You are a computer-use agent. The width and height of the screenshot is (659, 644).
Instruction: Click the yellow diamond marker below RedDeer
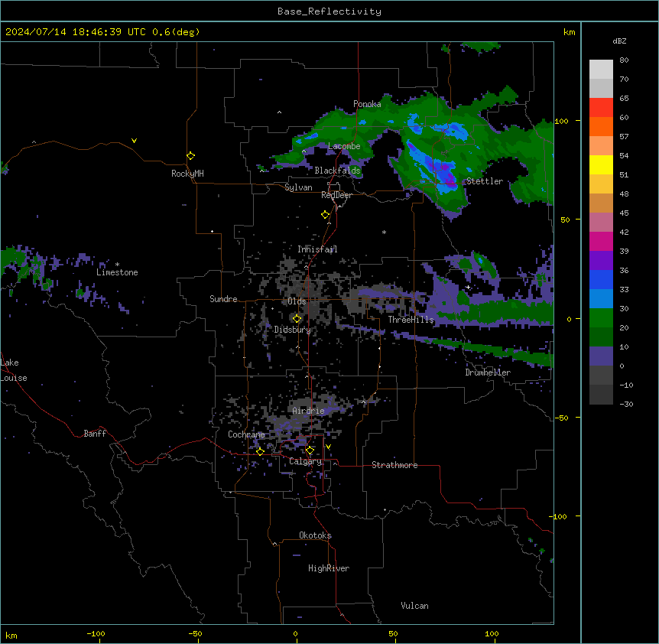pos(325,215)
